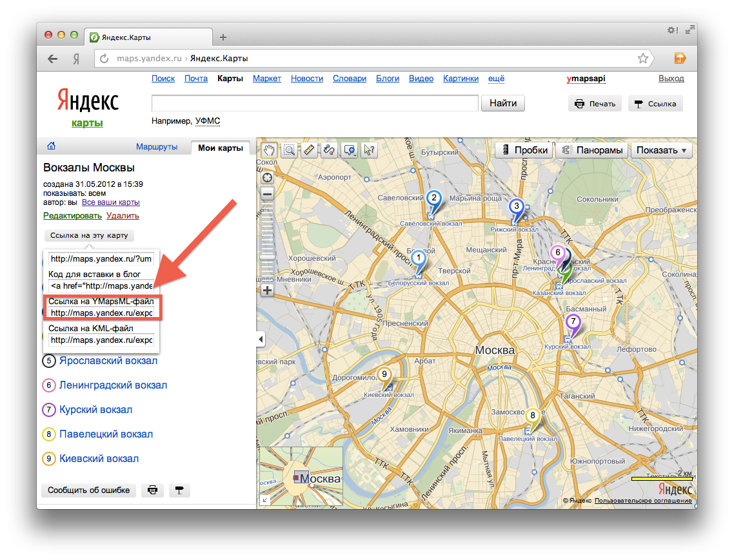734x560 pixels.
Task: Click the home icon in the side panel
Action: click(52, 146)
